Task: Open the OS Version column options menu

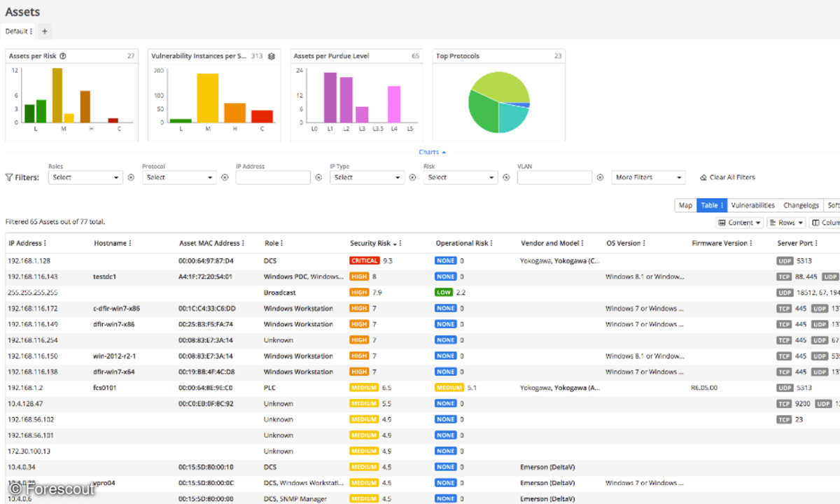Action: coord(644,244)
